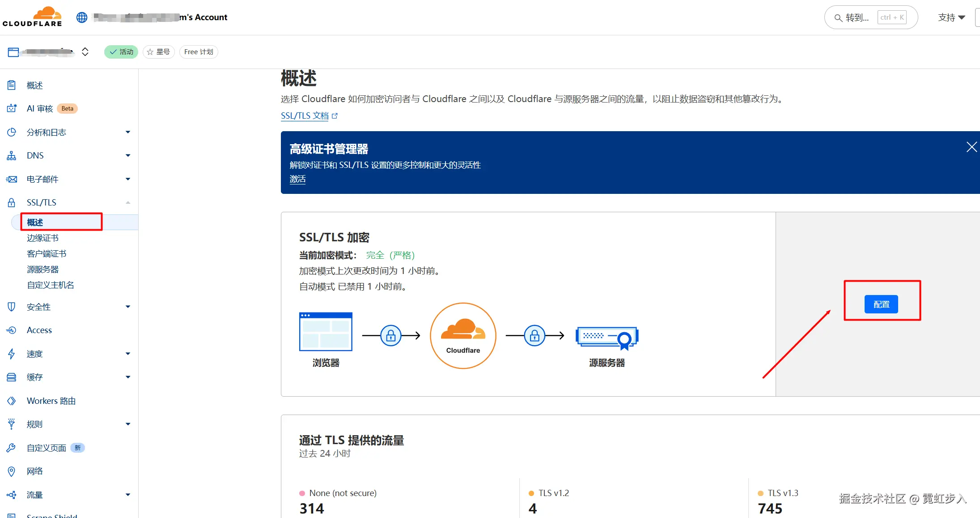Screen dimensions: 980x518
Task: Expand the DNS sidebar section
Action: tap(128, 155)
